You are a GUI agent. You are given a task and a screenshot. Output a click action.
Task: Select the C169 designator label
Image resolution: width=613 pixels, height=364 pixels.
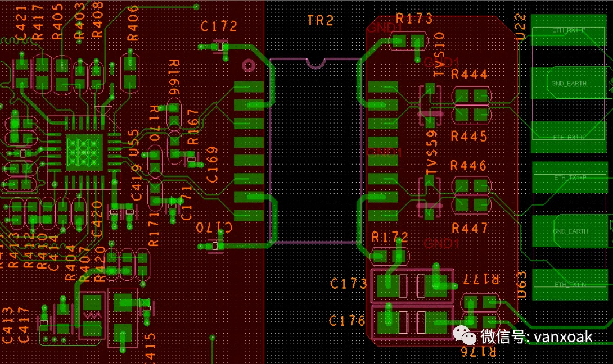(212, 165)
